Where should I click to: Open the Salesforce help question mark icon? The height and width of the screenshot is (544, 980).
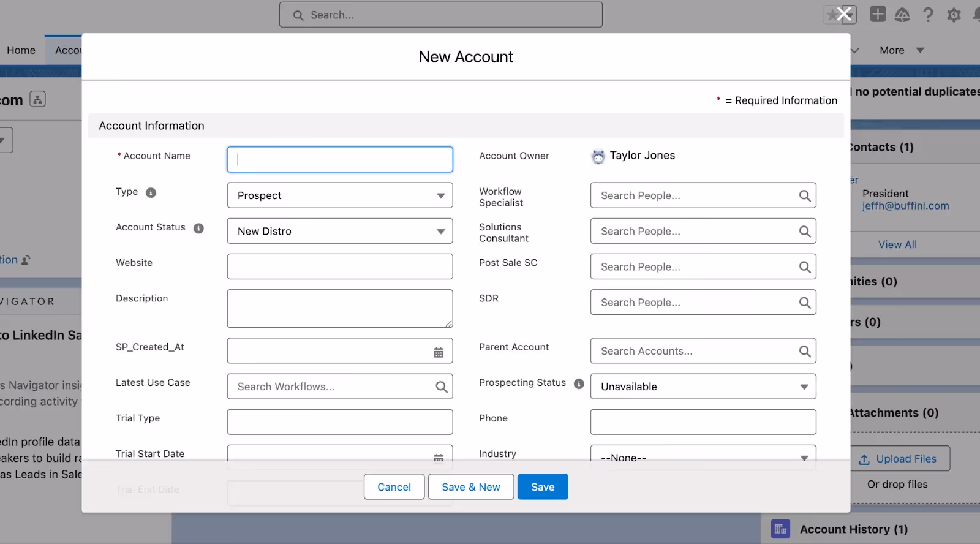tap(928, 15)
